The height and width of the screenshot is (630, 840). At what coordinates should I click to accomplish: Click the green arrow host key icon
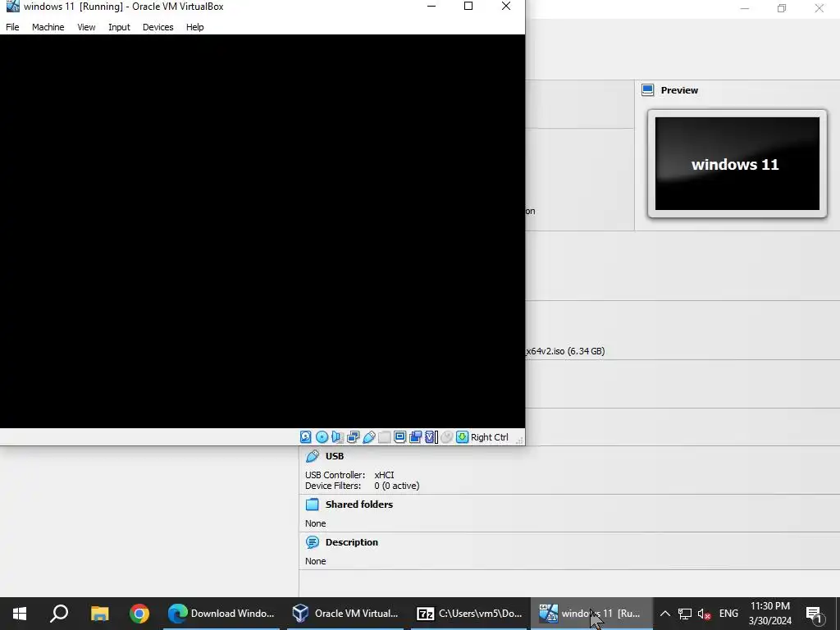point(462,437)
